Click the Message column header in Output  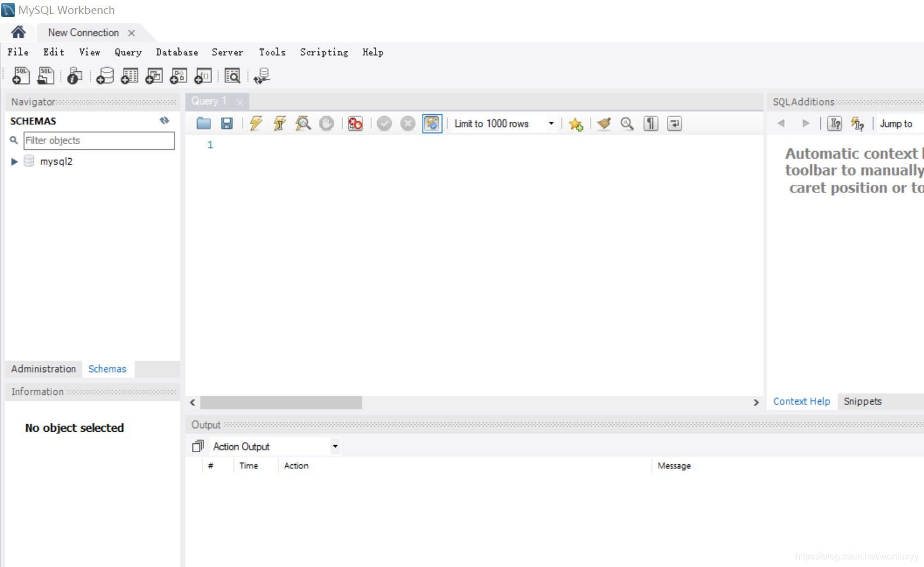pos(674,466)
